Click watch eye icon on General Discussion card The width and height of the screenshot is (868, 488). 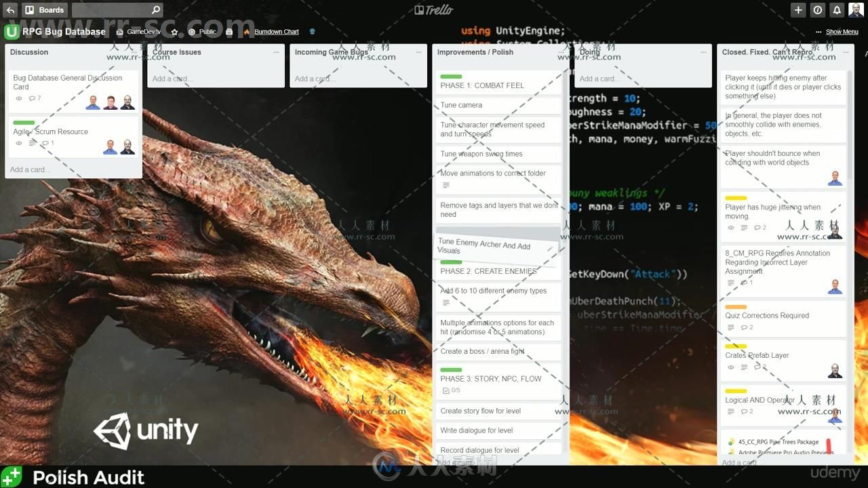point(19,99)
